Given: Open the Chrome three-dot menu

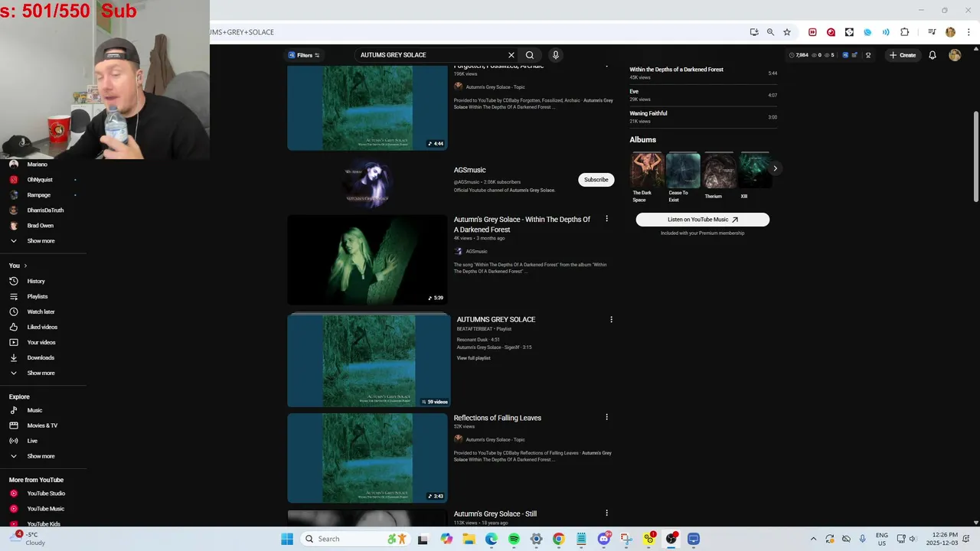Looking at the screenshot, I should coord(969,32).
